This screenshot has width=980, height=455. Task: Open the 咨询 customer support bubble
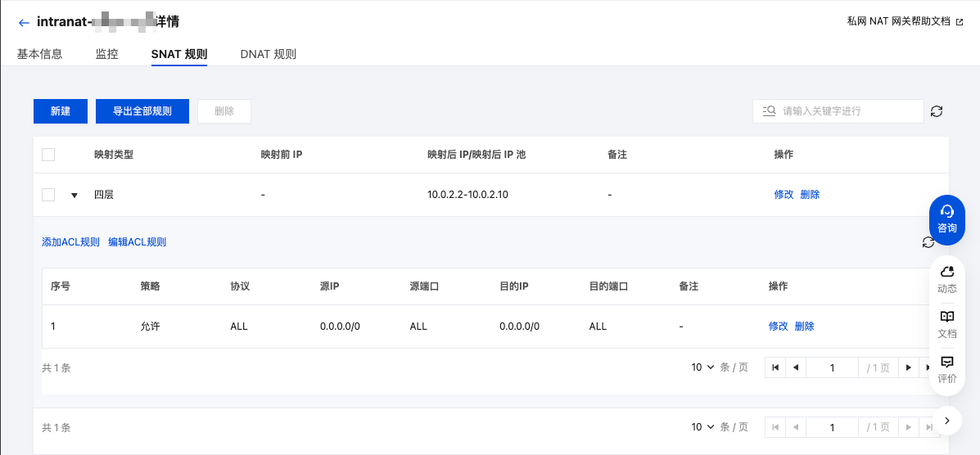point(946,220)
